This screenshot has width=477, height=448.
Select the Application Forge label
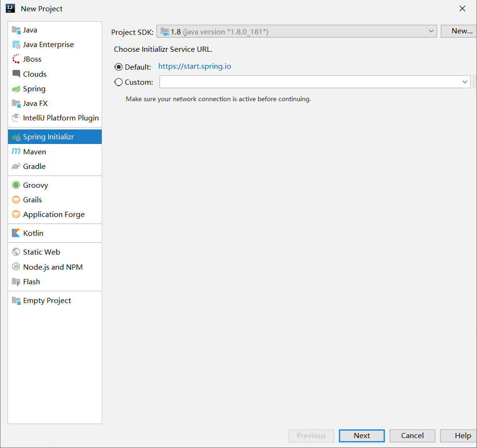tap(54, 214)
